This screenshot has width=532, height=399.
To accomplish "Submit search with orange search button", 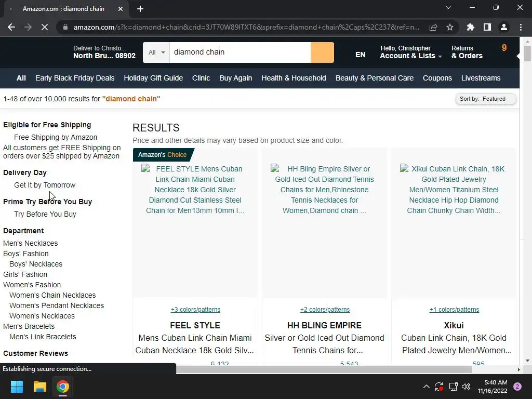I will click(322, 52).
